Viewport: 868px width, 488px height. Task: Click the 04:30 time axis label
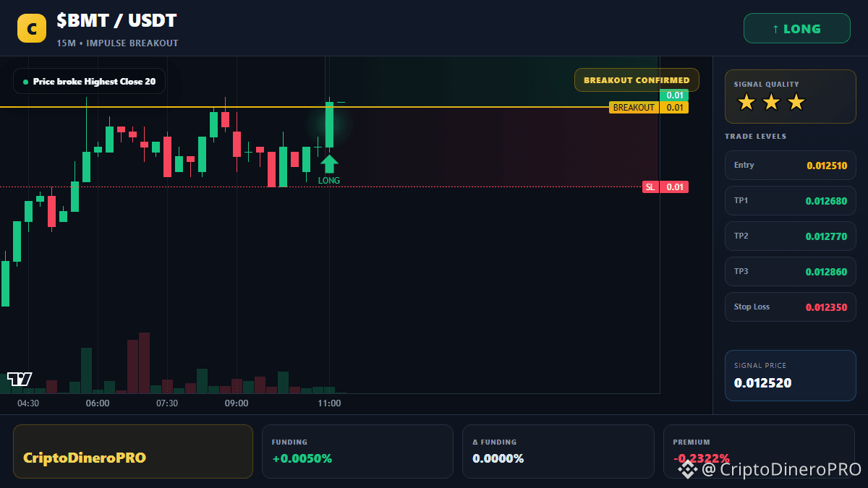click(28, 403)
